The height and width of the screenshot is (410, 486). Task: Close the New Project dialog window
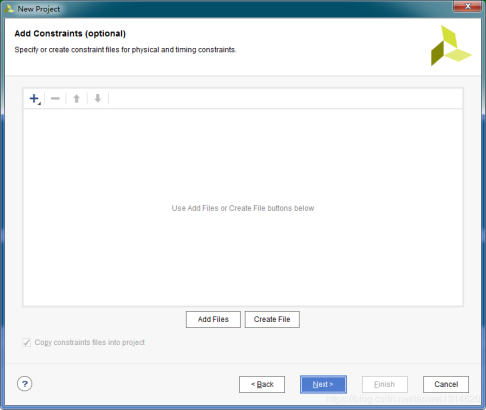467,6
